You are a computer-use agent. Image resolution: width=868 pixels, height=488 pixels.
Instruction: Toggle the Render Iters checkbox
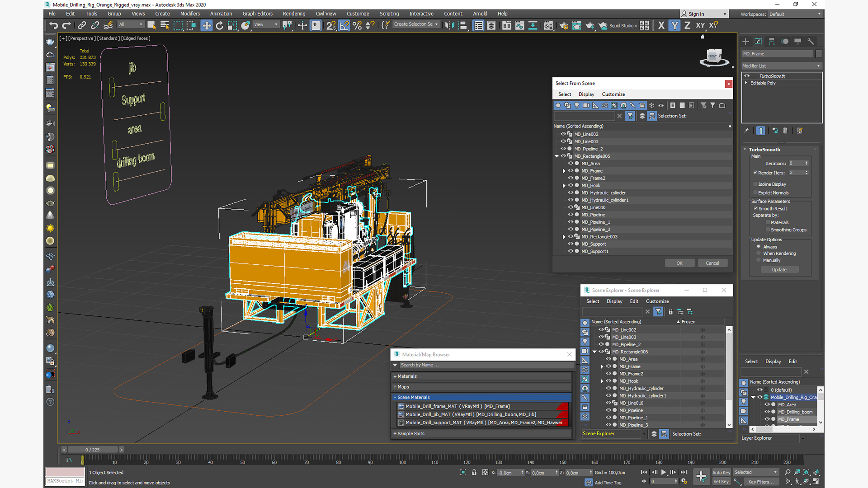[x=755, y=173]
